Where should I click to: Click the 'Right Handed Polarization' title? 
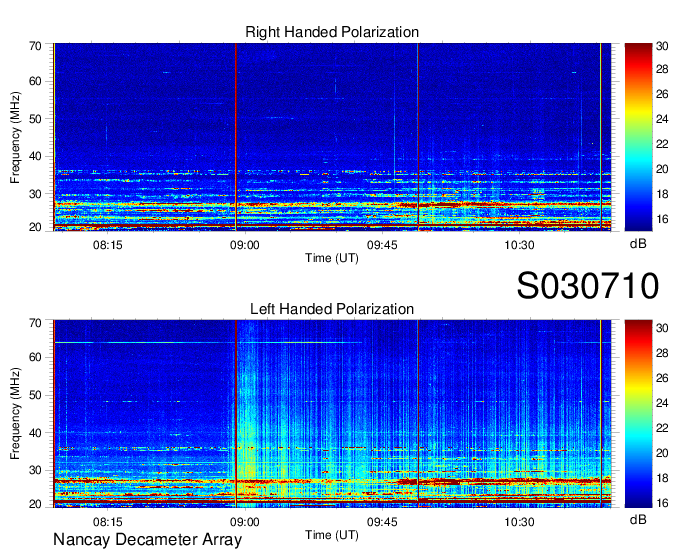[x=332, y=32]
